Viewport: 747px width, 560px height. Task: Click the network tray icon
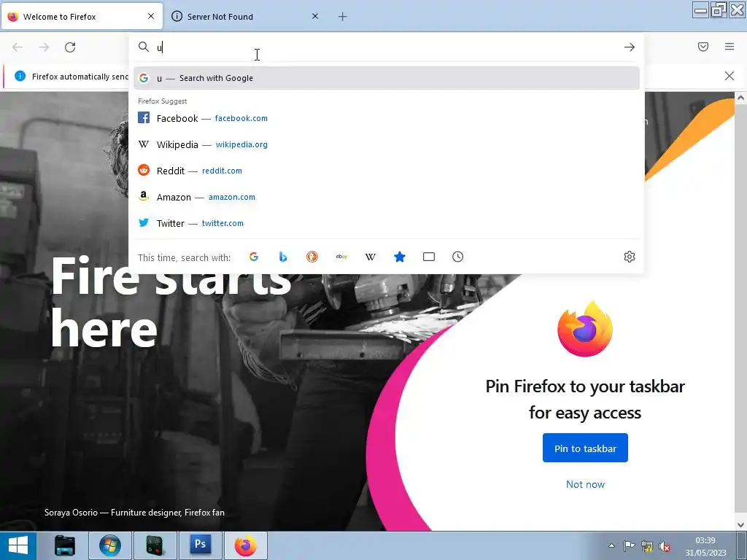647,546
